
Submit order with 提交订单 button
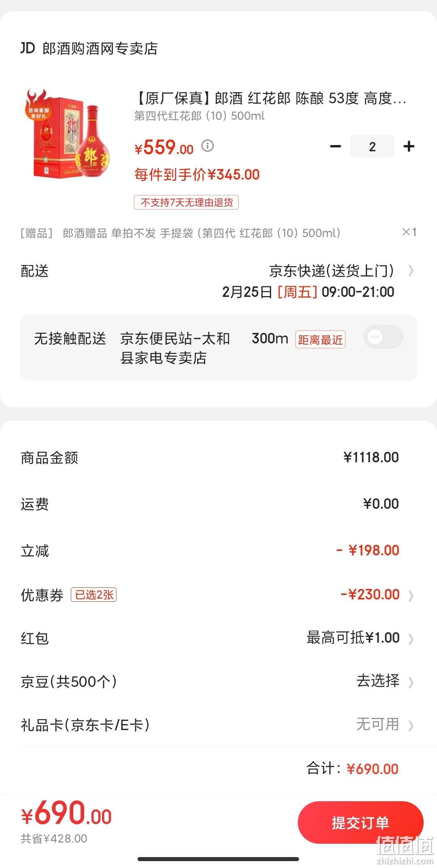(360, 823)
